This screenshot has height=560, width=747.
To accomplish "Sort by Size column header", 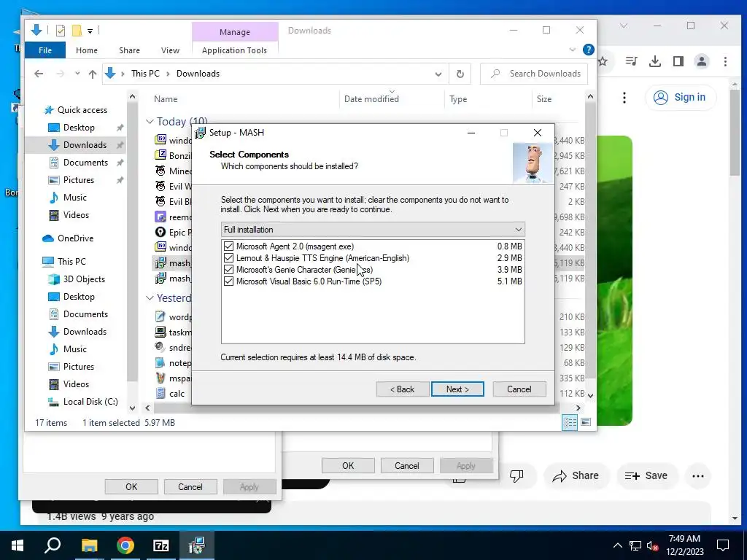I will (544, 99).
